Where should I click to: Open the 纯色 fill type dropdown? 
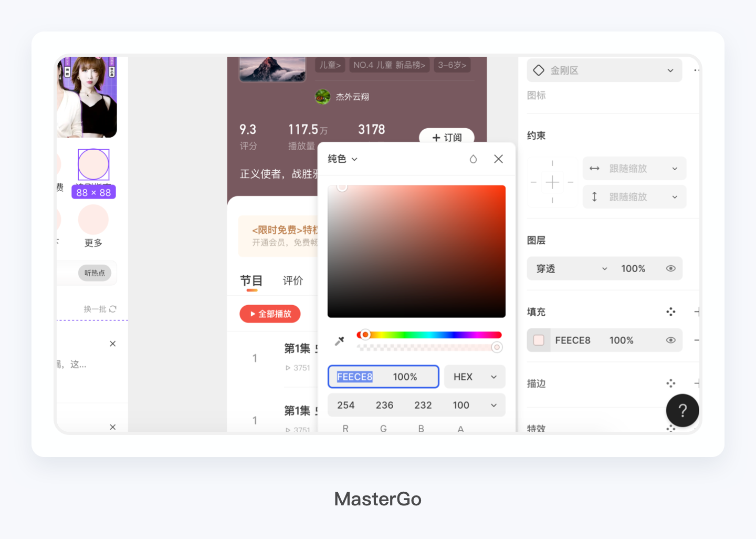click(x=342, y=159)
